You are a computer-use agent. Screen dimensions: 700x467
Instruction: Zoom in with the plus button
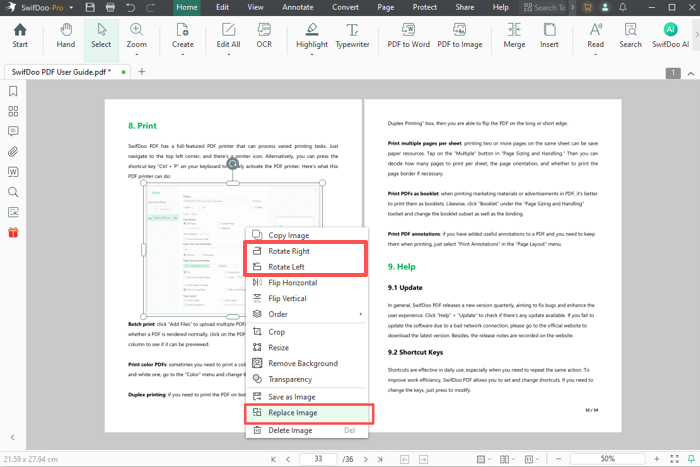pyautogui.click(x=656, y=459)
